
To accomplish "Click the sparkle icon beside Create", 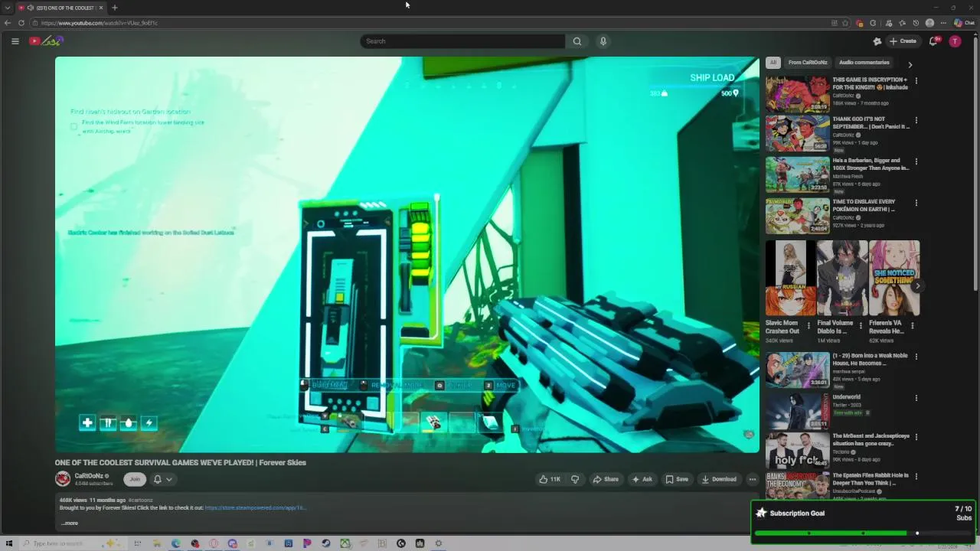I will point(877,41).
